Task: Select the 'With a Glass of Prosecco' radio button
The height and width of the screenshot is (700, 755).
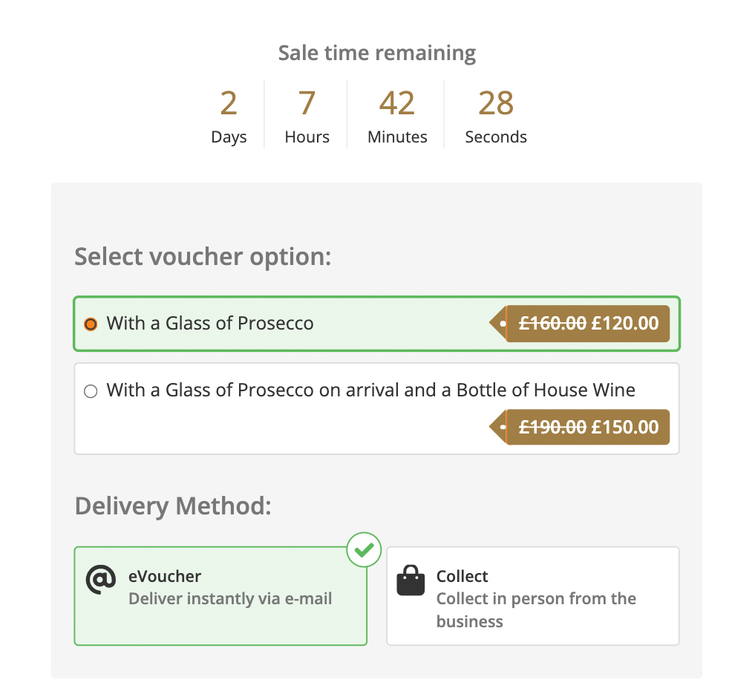Action: (91, 324)
